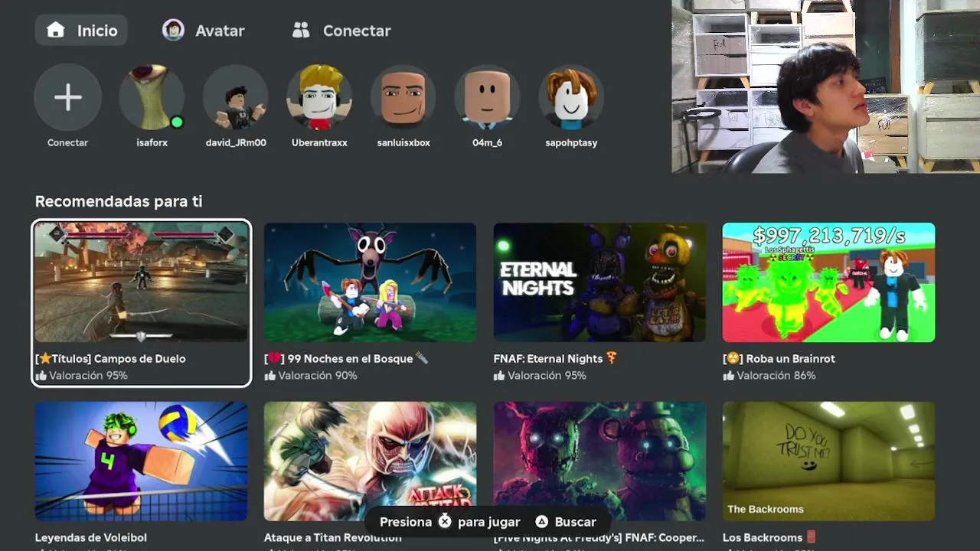Open sanluisxbox friend avatar
This screenshot has height=551, width=980.
[403, 97]
